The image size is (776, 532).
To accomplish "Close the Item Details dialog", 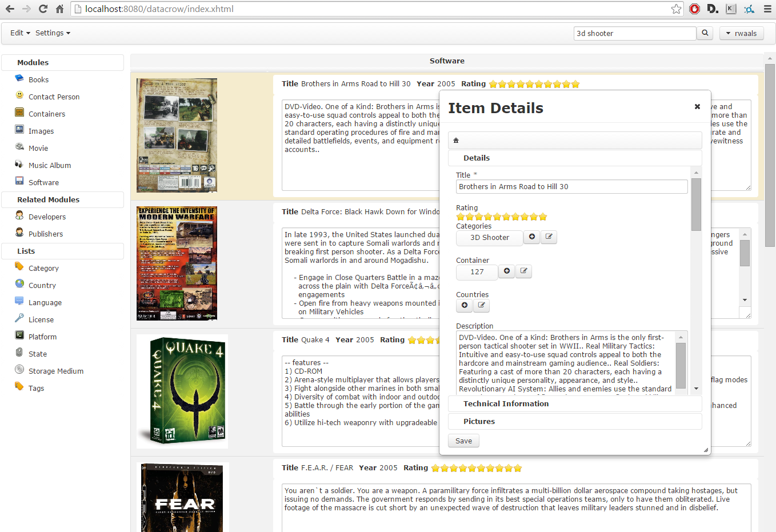I will click(697, 107).
